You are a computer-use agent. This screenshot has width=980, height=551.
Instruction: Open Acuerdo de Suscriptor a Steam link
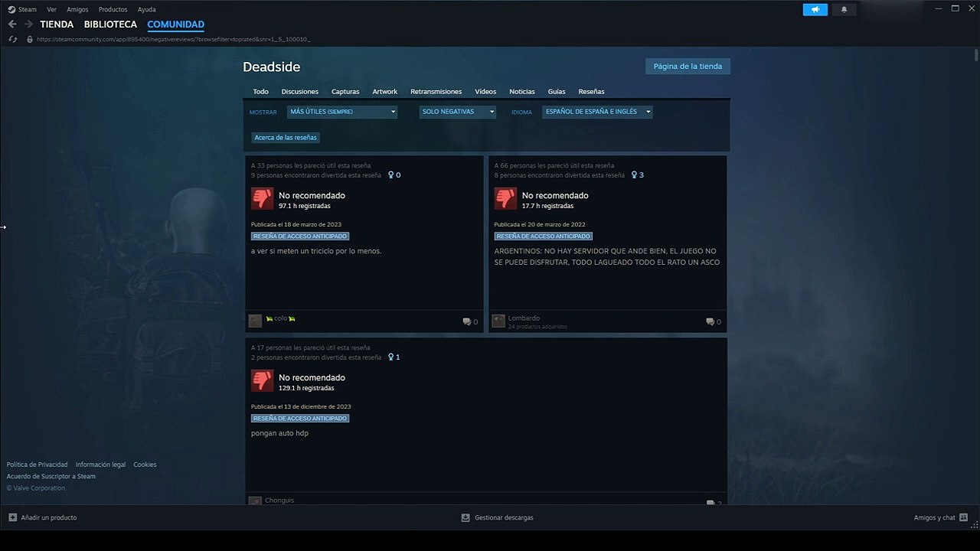[x=51, y=476]
